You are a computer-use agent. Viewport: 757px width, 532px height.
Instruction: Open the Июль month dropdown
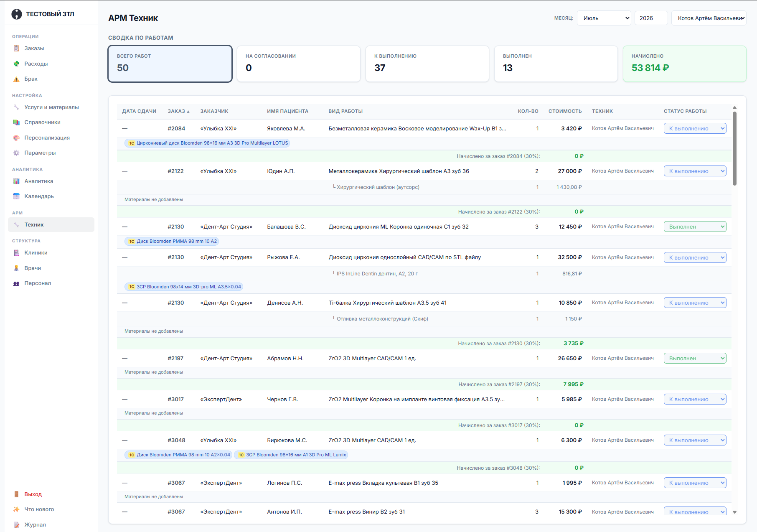point(604,18)
